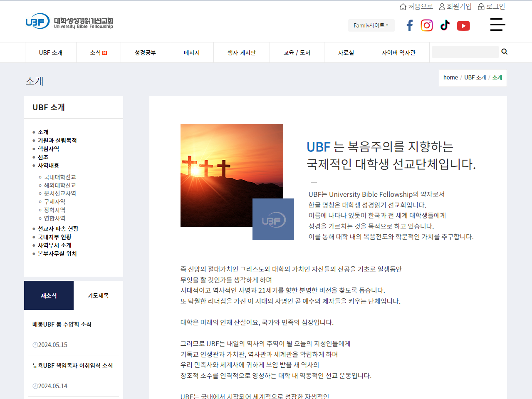Select 소개 in the sidebar

point(43,132)
